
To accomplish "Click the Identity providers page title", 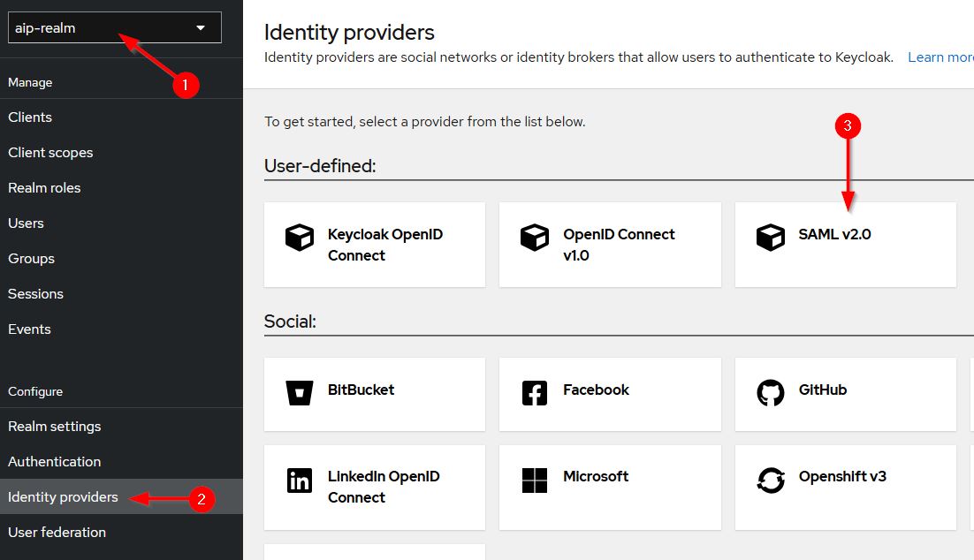I will [x=349, y=33].
